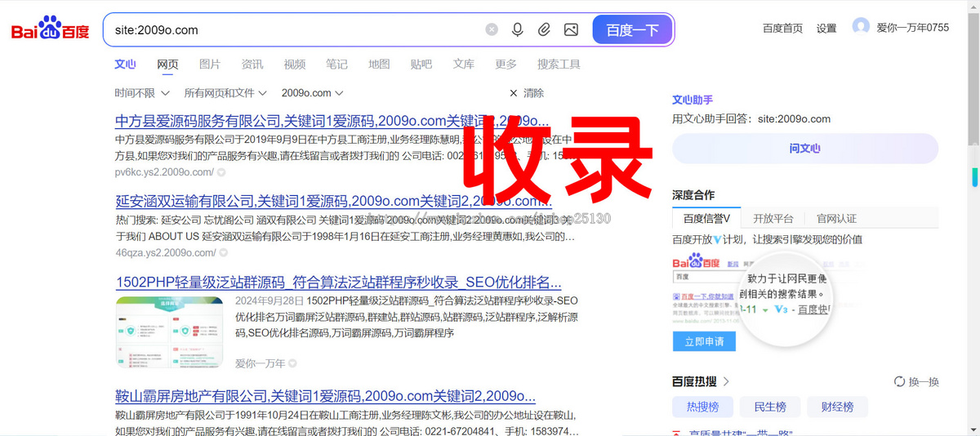Click the 百度一下 search button
Viewport: 980px width, 436px height.
[632, 29]
